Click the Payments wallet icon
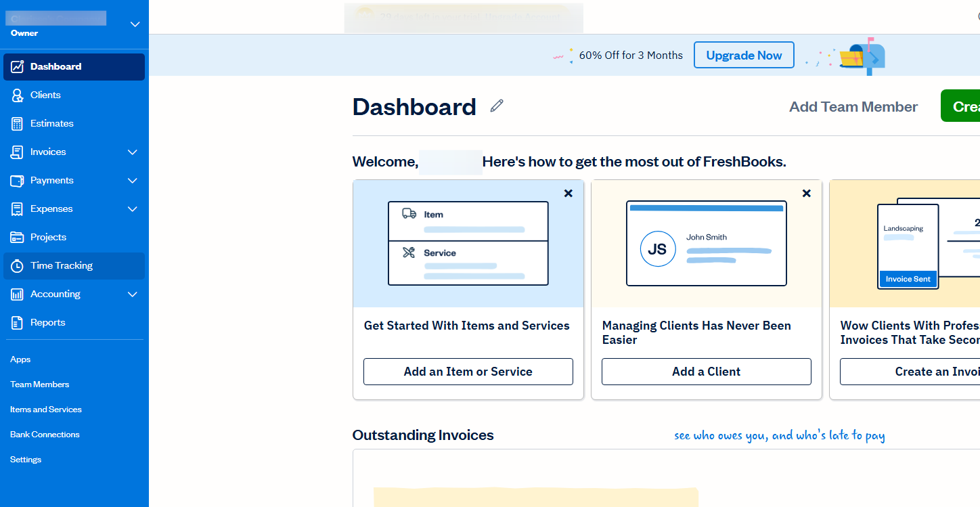980x507 pixels. pos(18,180)
